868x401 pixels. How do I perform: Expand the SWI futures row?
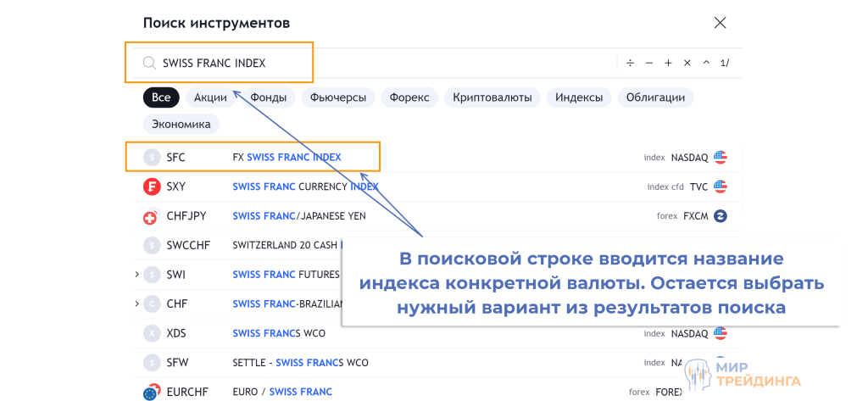[137, 275]
